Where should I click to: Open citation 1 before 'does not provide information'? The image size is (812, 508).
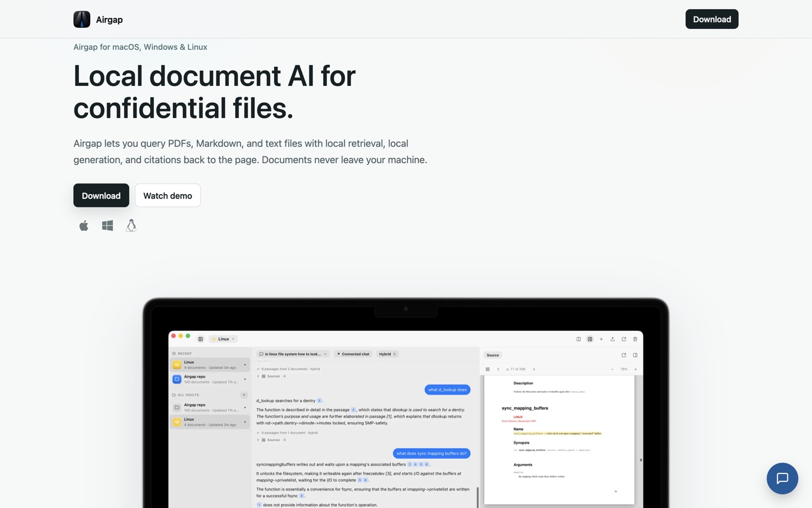pos(259,505)
